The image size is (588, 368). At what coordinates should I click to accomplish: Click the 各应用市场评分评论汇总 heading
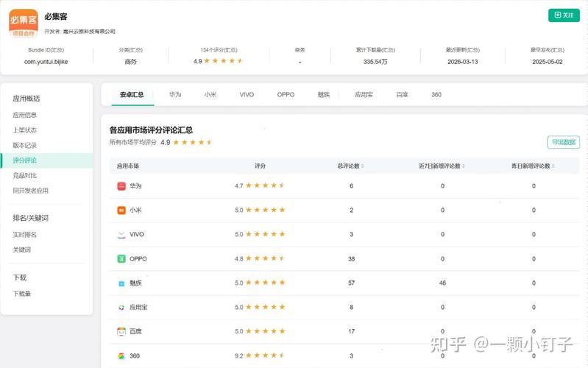pos(151,130)
